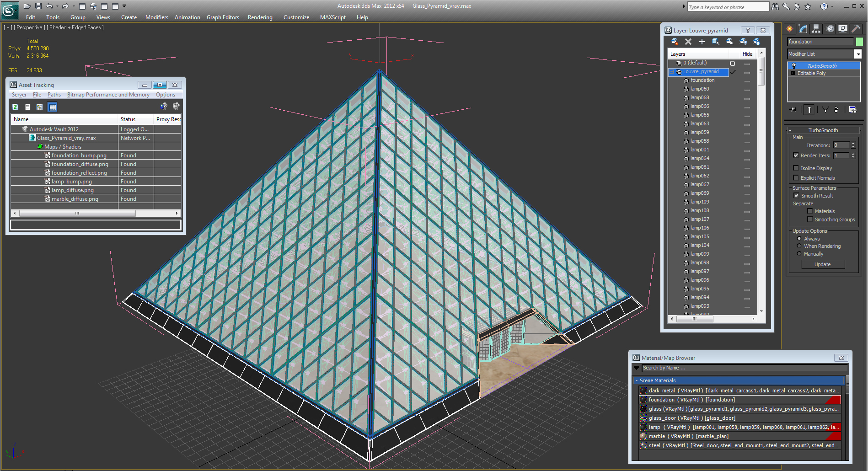Open the Modifiers menu
Screen dimensions: 868x471
(157, 17)
